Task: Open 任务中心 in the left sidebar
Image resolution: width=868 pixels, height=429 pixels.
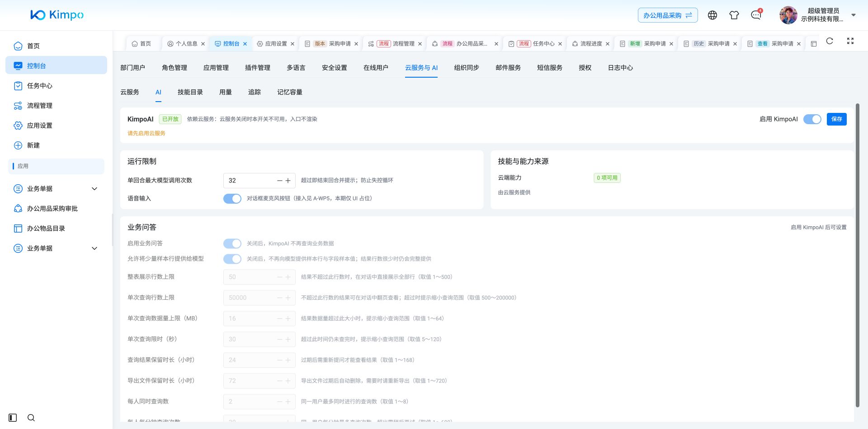Action: pyautogui.click(x=56, y=86)
